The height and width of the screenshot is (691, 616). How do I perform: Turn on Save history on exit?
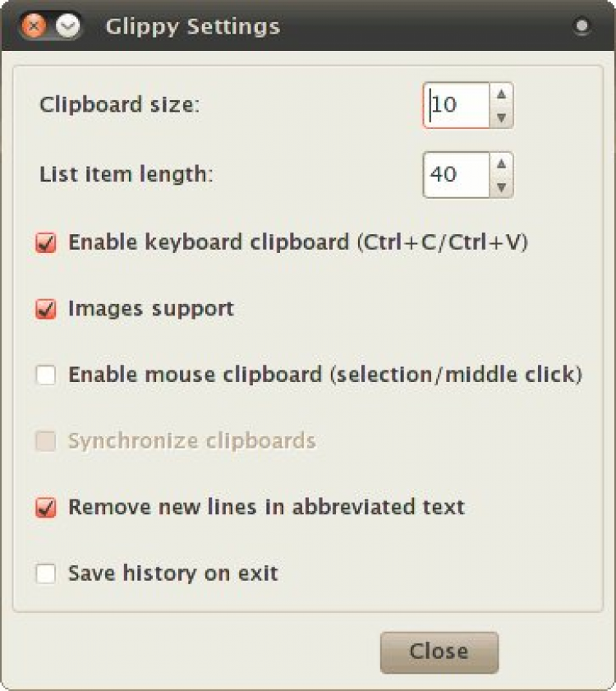coord(46,574)
